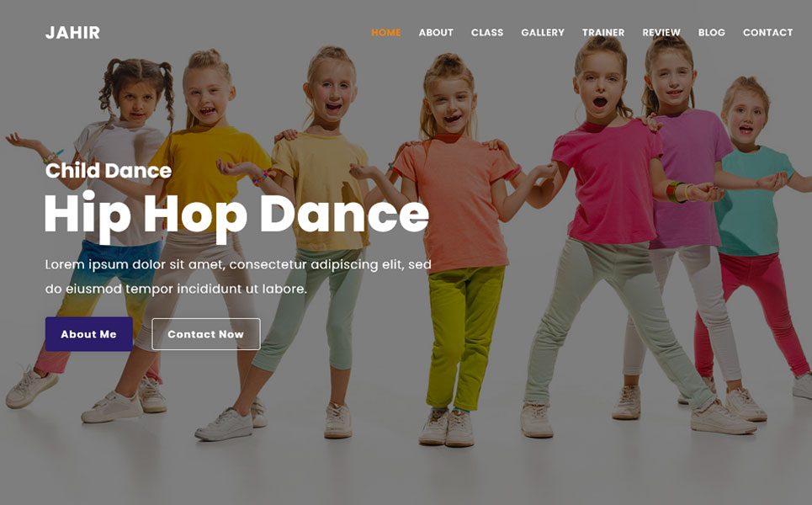
Task: Go to the ABOUT page link
Action: (436, 33)
